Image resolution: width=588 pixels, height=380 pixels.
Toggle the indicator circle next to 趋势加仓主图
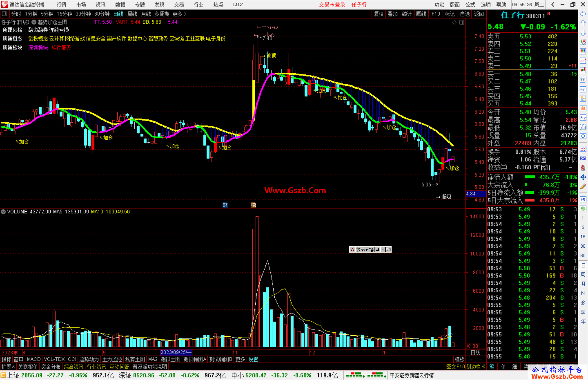click(34, 22)
